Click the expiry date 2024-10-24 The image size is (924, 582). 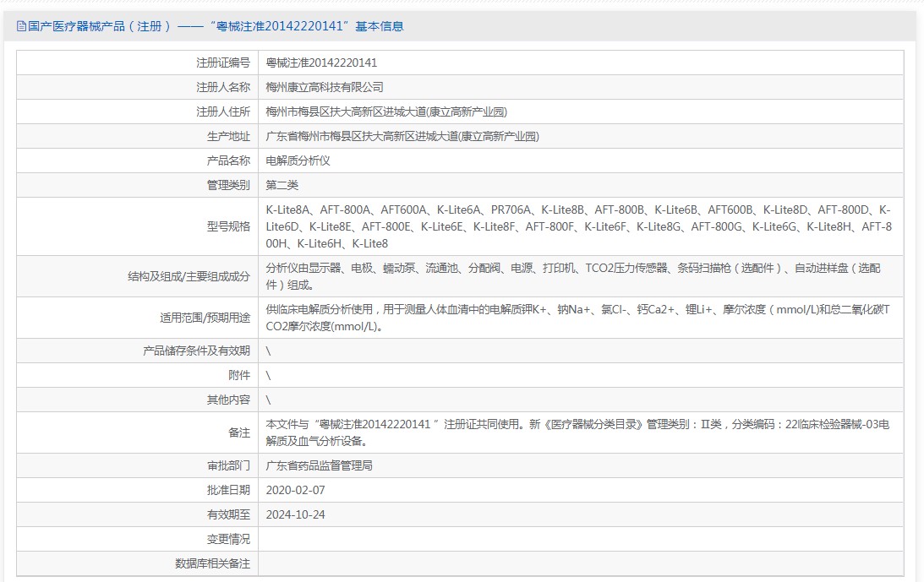295,514
